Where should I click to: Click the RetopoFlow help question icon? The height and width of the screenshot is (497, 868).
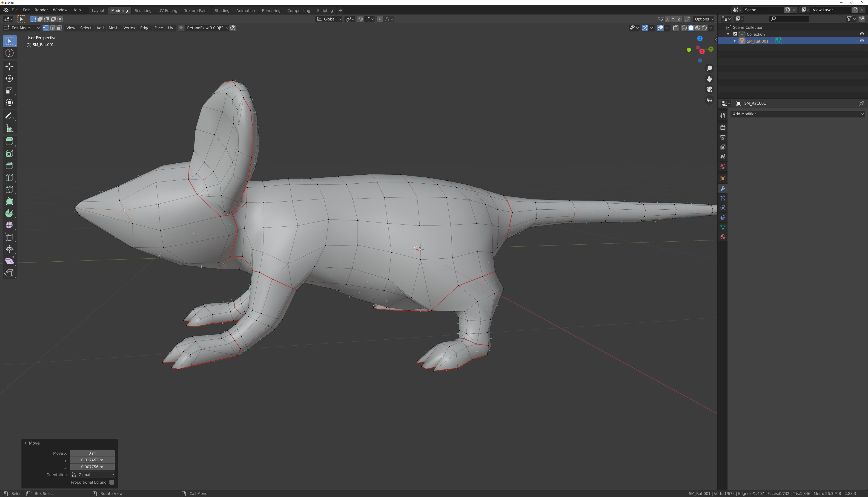click(233, 28)
